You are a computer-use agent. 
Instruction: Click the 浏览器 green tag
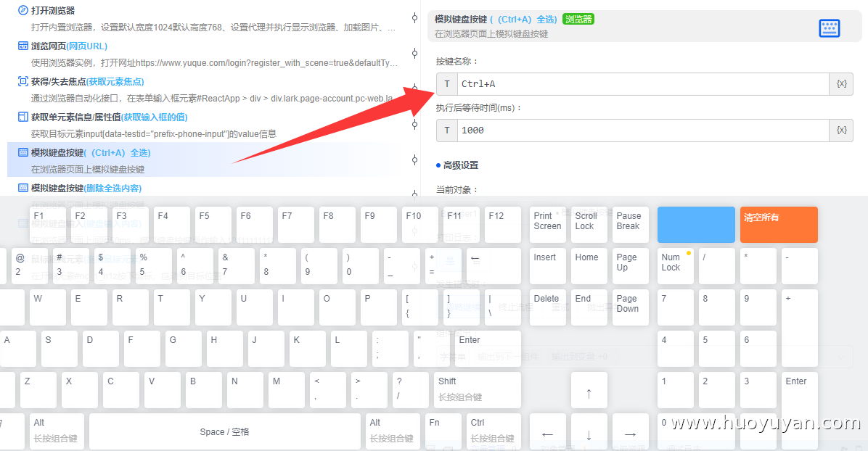click(578, 19)
